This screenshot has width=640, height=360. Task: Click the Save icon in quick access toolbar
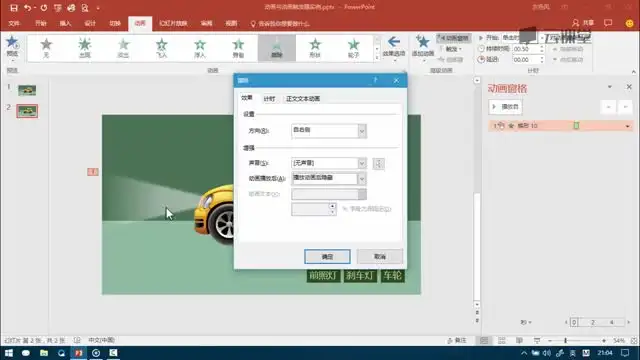pos(13,8)
